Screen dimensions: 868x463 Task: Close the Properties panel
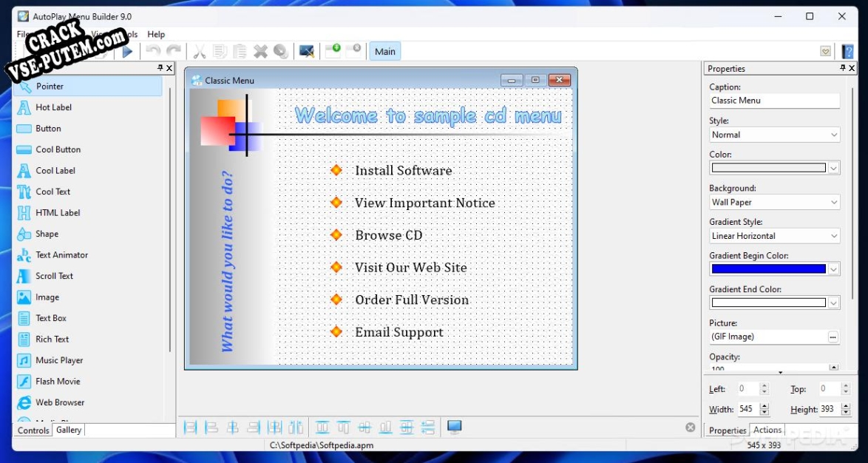pos(852,68)
